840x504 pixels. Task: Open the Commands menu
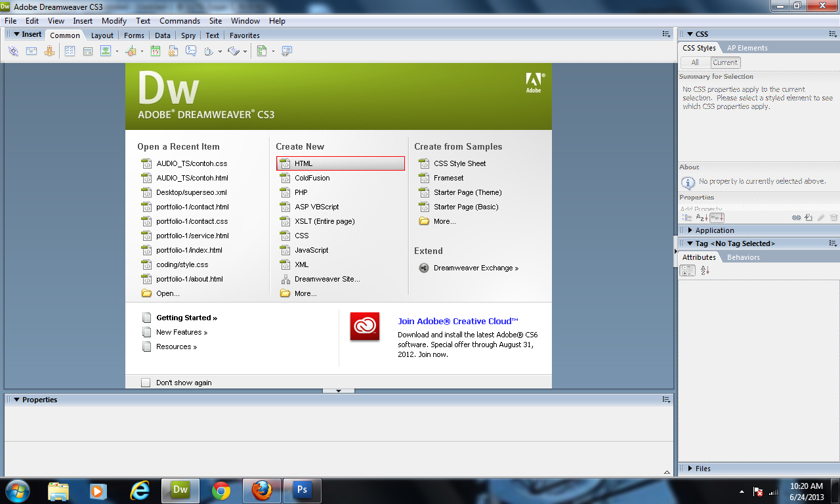tap(179, 21)
